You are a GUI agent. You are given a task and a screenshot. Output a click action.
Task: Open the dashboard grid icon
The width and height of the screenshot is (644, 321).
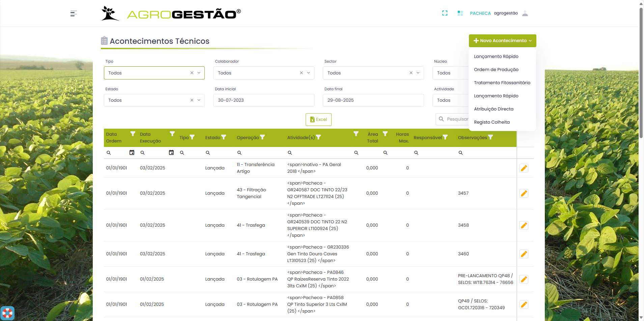click(x=460, y=13)
